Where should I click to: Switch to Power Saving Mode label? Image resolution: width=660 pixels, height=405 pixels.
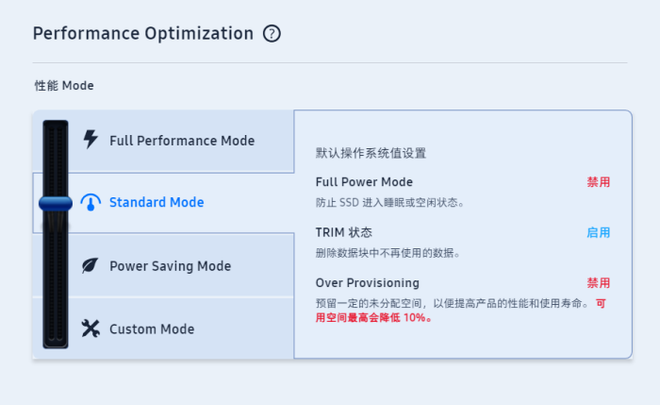[x=170, y=266]
